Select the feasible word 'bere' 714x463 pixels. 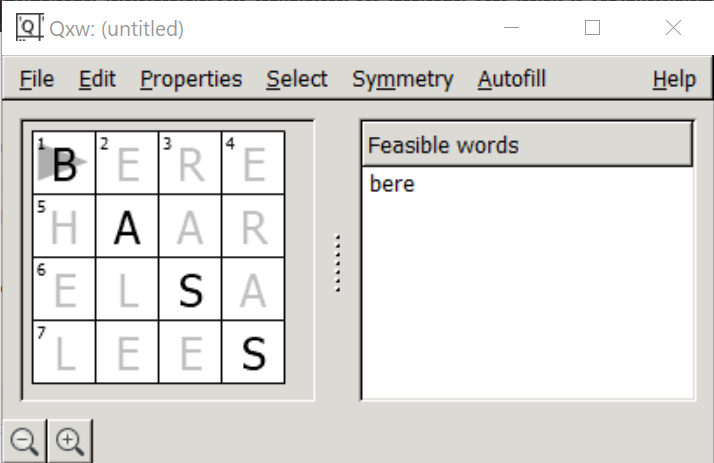pos(391,185)
